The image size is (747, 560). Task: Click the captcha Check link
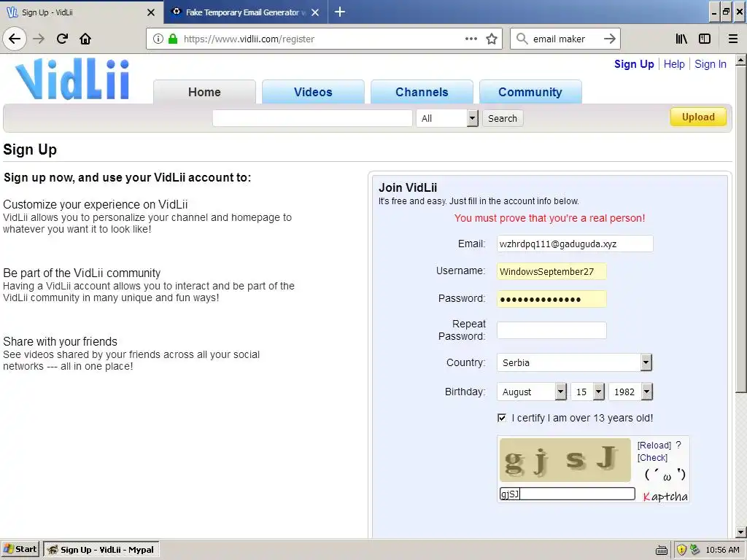click(652, 458)
